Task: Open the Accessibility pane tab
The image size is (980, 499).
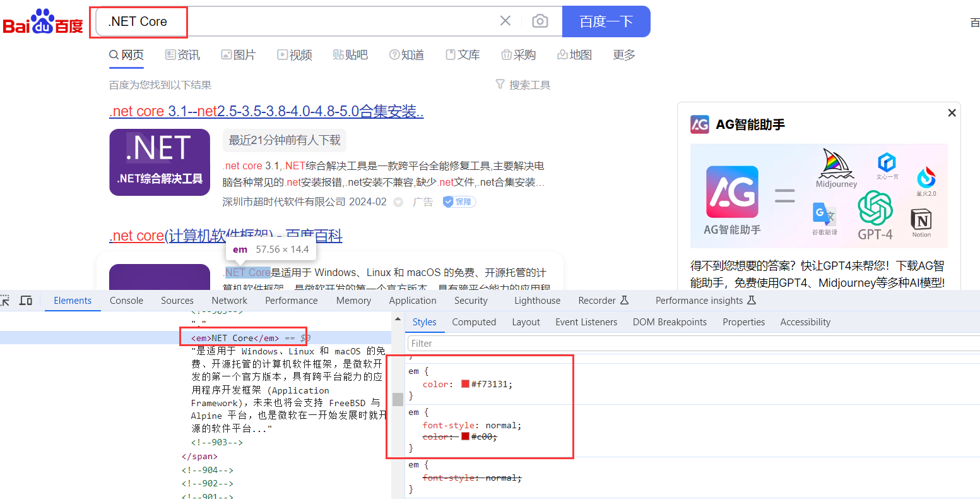Action: pos(805,322)
